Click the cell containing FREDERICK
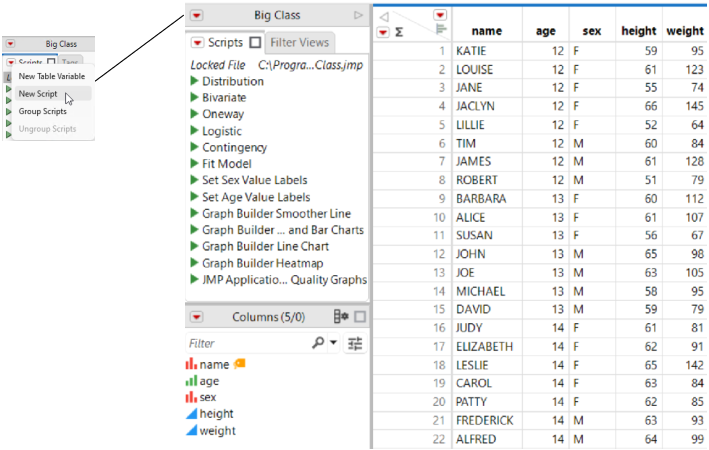 click(x=487, y=421)
